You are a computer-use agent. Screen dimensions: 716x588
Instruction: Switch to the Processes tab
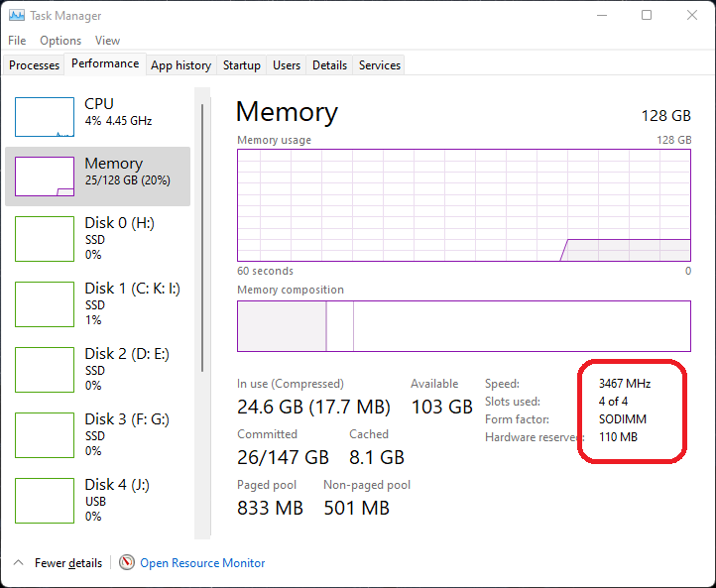click(35, 65)
